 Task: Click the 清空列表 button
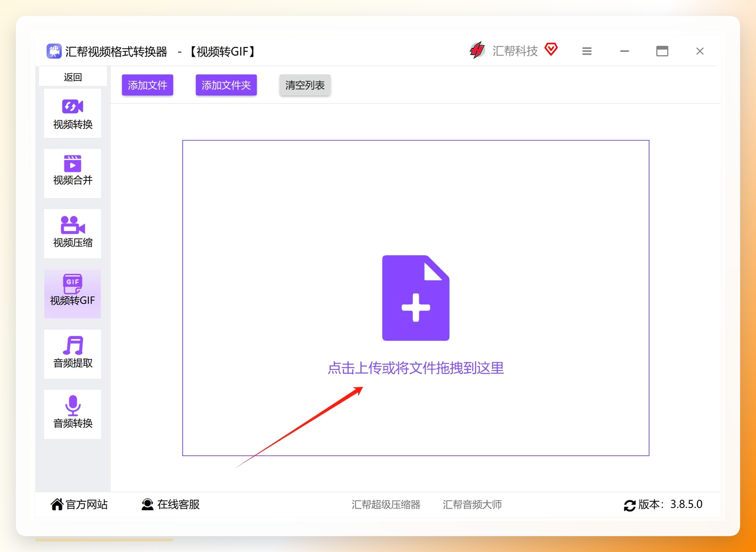[305, 85]
